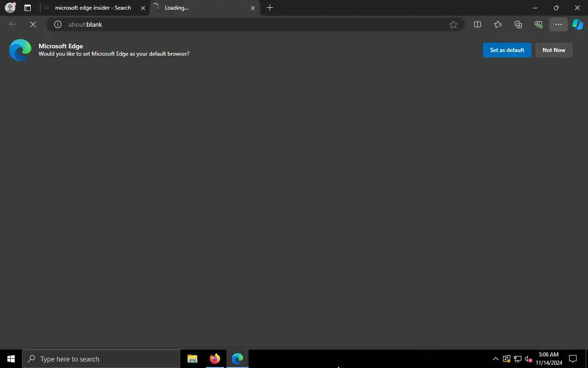The height and width of the screenshot is (368, 588).
Task: Click Type here to search box
Action: tap(101, 359)
